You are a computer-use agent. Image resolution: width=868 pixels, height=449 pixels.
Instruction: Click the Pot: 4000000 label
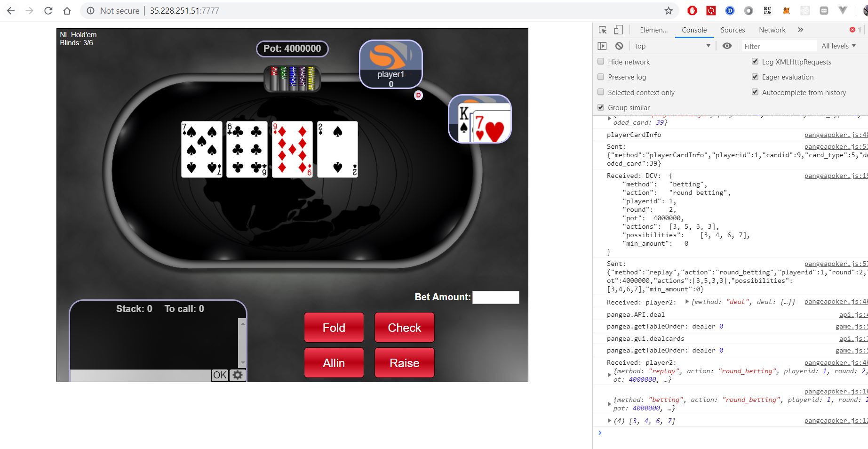tap(292, 48)
